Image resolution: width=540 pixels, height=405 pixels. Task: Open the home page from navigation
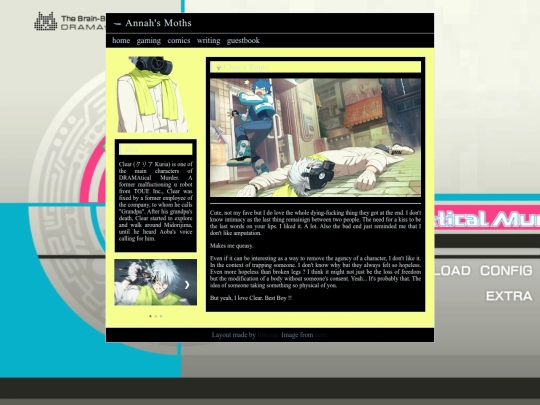pyautogui.click(x=121, y=40)
